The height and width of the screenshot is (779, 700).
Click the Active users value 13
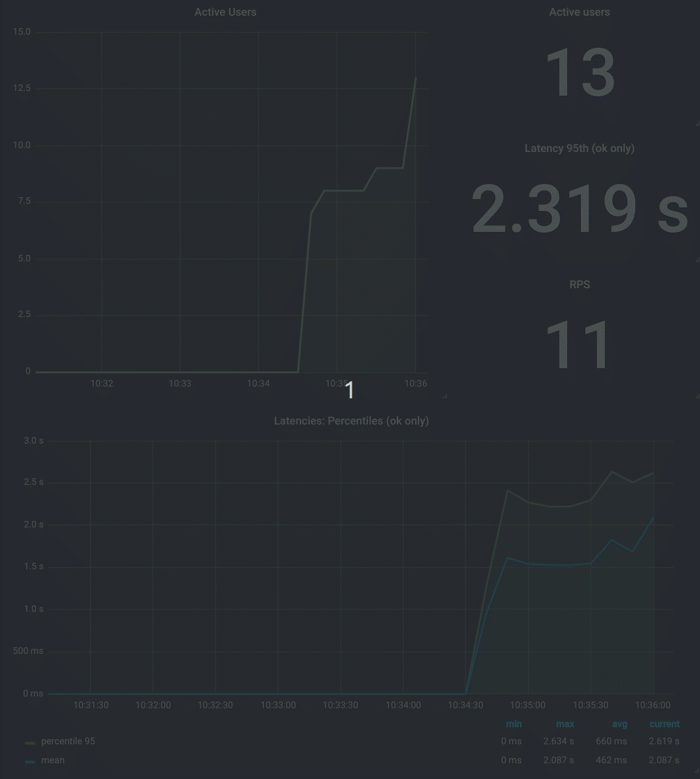click(580, 73)
